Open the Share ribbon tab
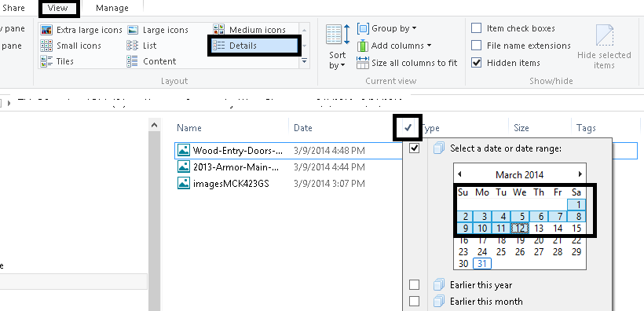 (x=13, y=8)
